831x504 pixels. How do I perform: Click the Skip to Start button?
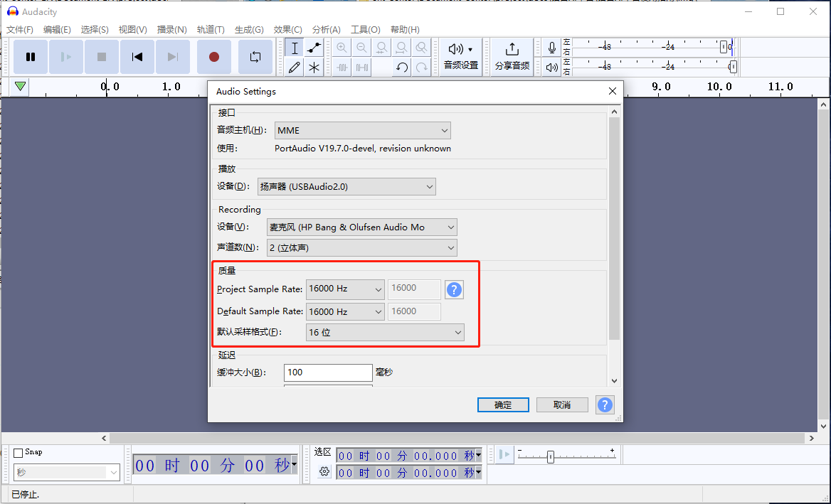(x=137, y=57)
